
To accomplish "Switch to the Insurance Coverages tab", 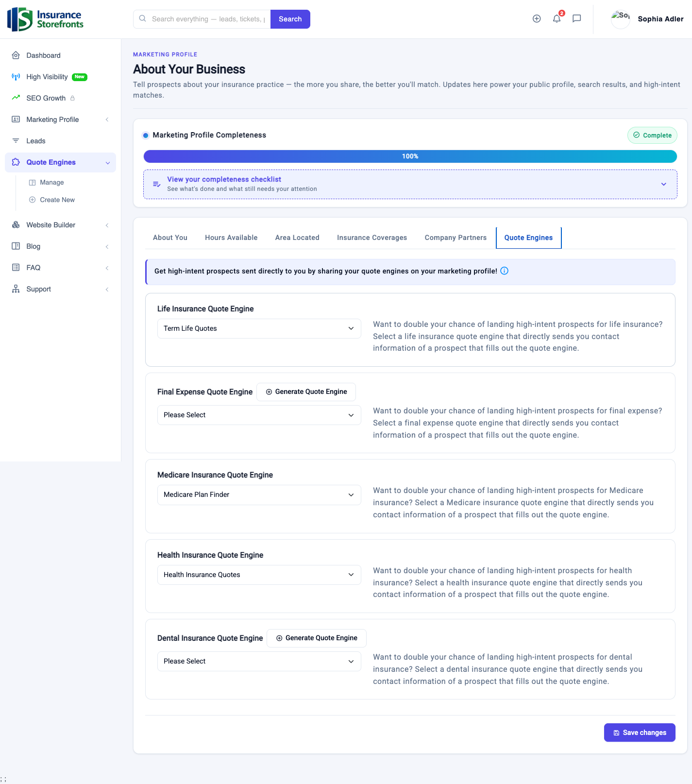I will click(372, 238).
